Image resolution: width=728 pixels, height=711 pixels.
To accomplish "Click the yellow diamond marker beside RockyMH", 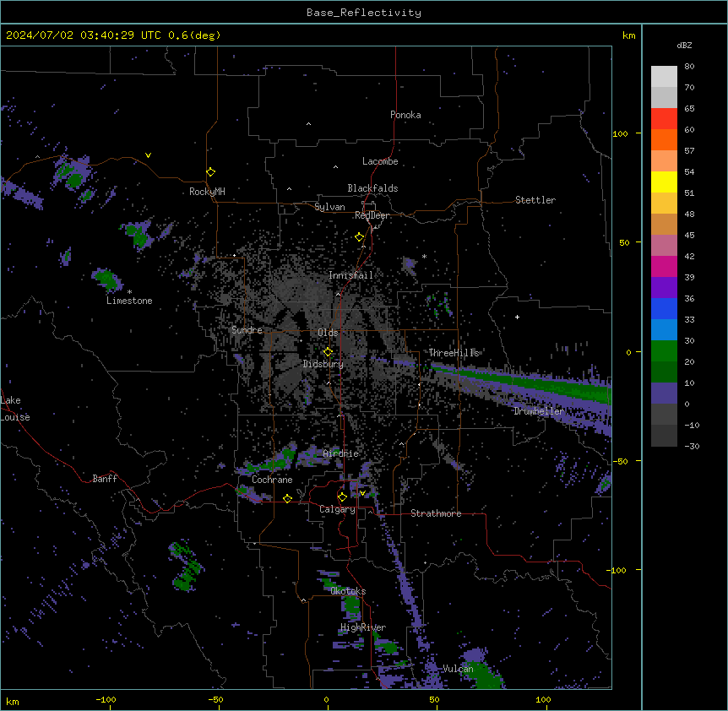I will (211, 172).
